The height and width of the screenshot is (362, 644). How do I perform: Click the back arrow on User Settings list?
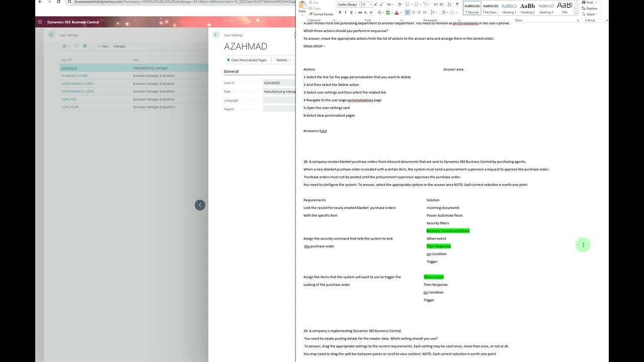(51, 35)
